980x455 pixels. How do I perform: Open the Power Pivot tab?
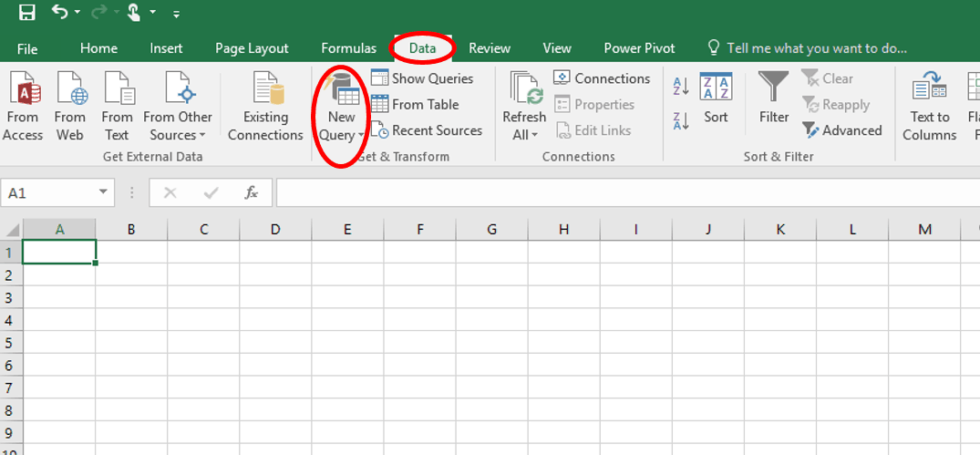pos(639,48)
